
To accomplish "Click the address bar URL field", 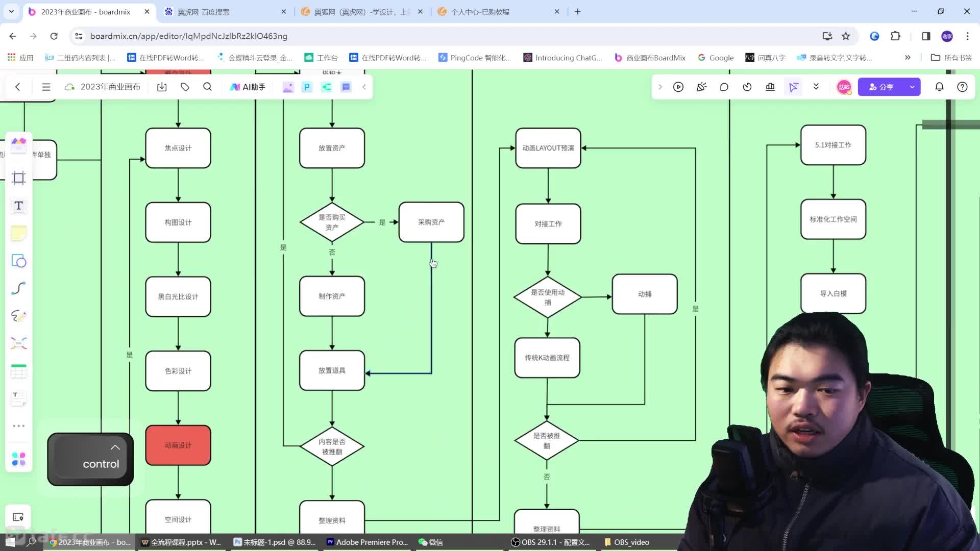I will (x=449, y=36).
